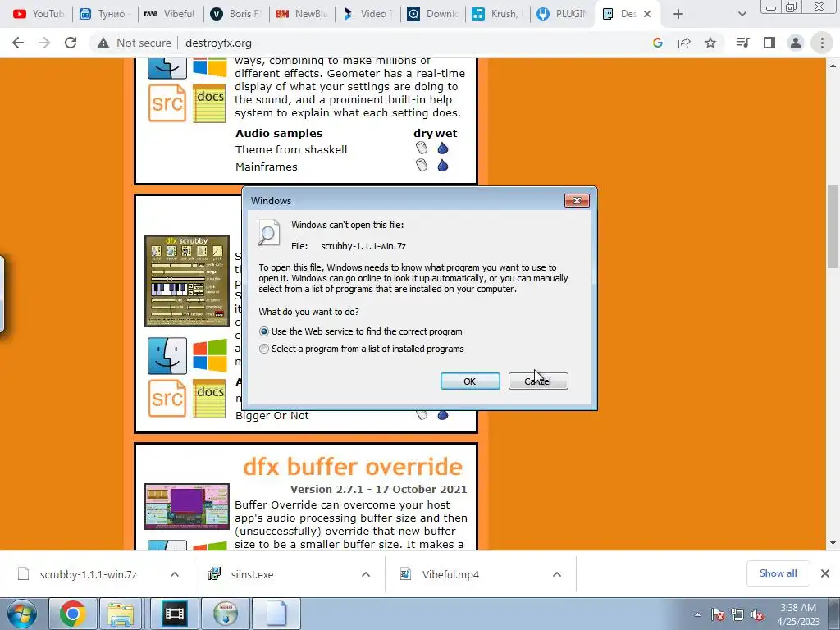Click the share page icon
Viewport: 840px width, 630px height.
point(684,43)
